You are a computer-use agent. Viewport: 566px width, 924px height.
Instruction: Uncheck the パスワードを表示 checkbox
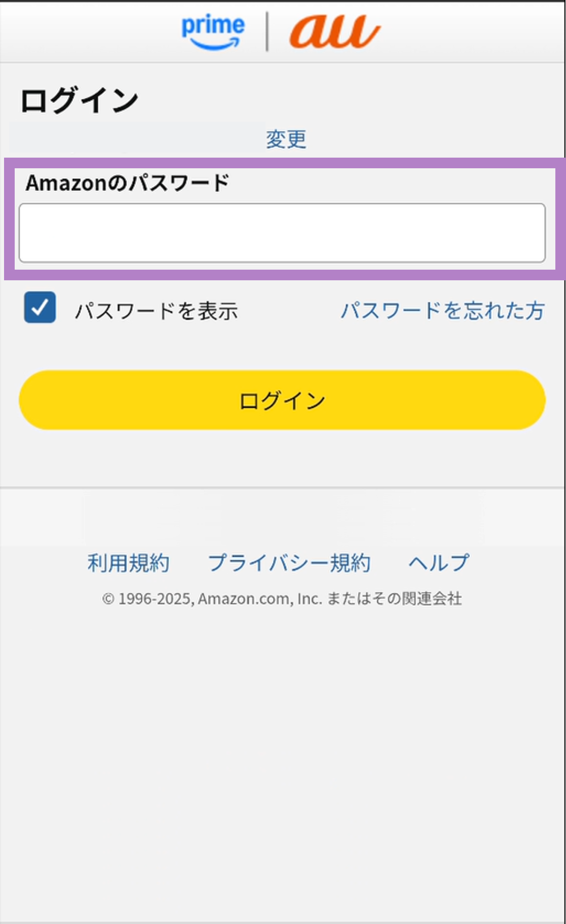tap(40, 308)
